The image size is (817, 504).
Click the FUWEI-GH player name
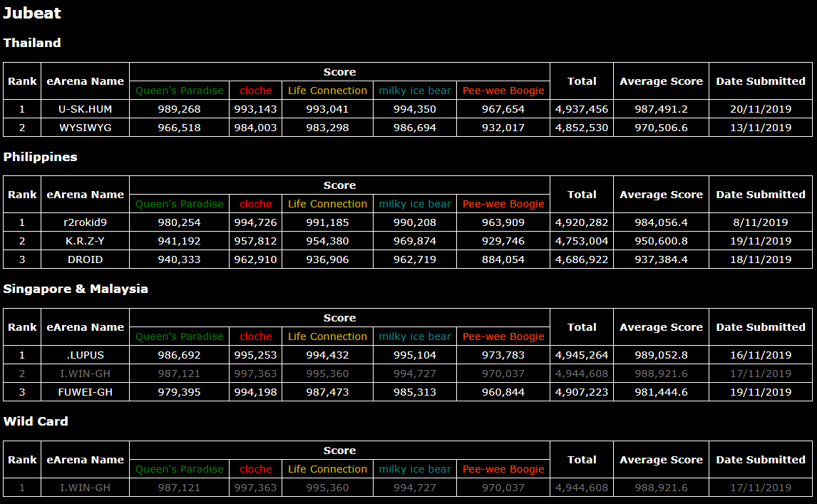click(x=85, y=392)
